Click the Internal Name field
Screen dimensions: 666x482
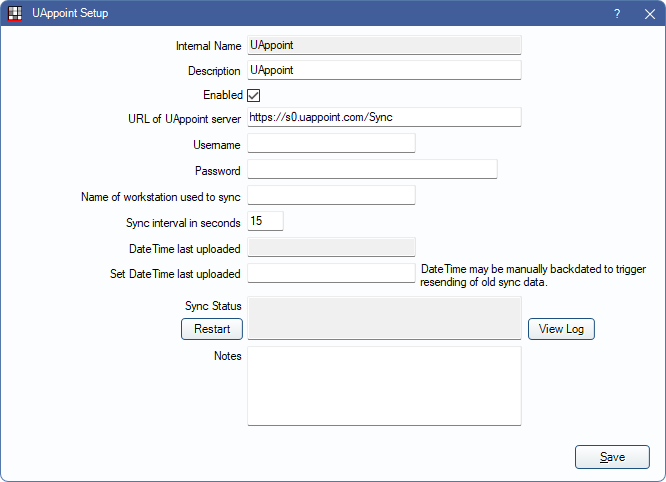[384, 45]
